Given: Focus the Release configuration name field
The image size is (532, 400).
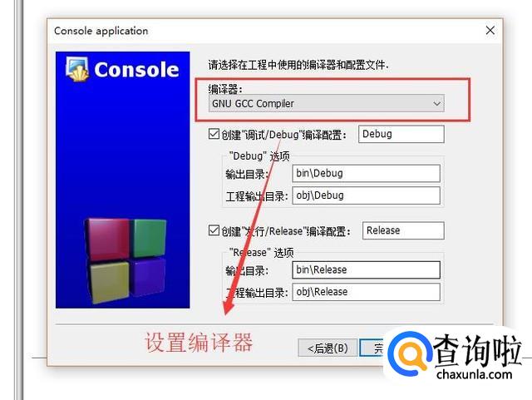Looking at the screenshot, I should (x=403, y=230).
